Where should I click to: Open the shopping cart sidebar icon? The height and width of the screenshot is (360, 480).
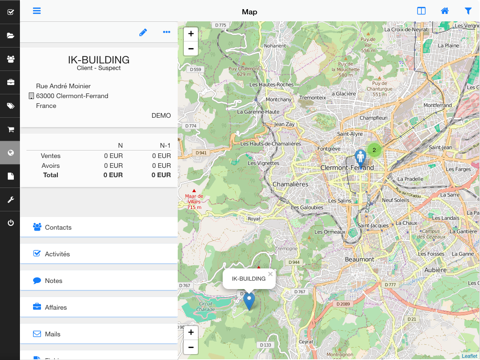tap(11, 129)
